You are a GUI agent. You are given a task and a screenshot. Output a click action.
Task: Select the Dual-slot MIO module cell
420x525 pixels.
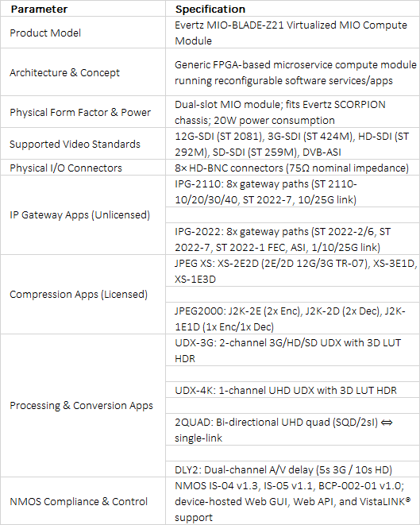292,112
